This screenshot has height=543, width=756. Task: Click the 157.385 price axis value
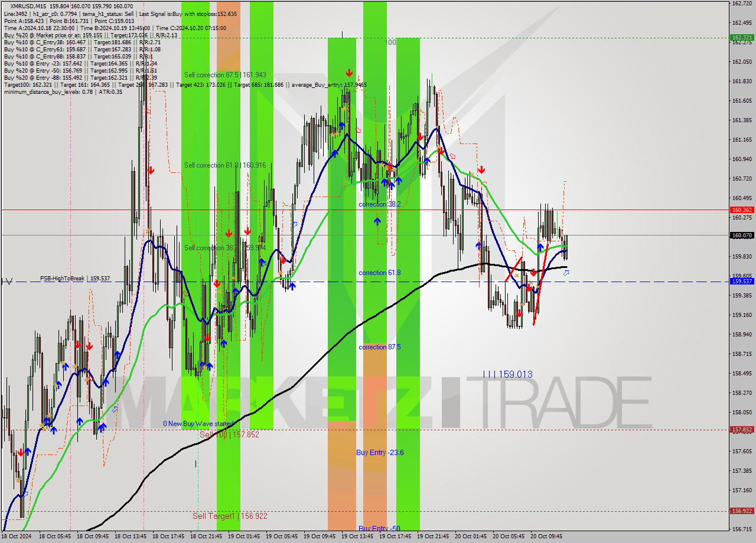pos(742,470)
